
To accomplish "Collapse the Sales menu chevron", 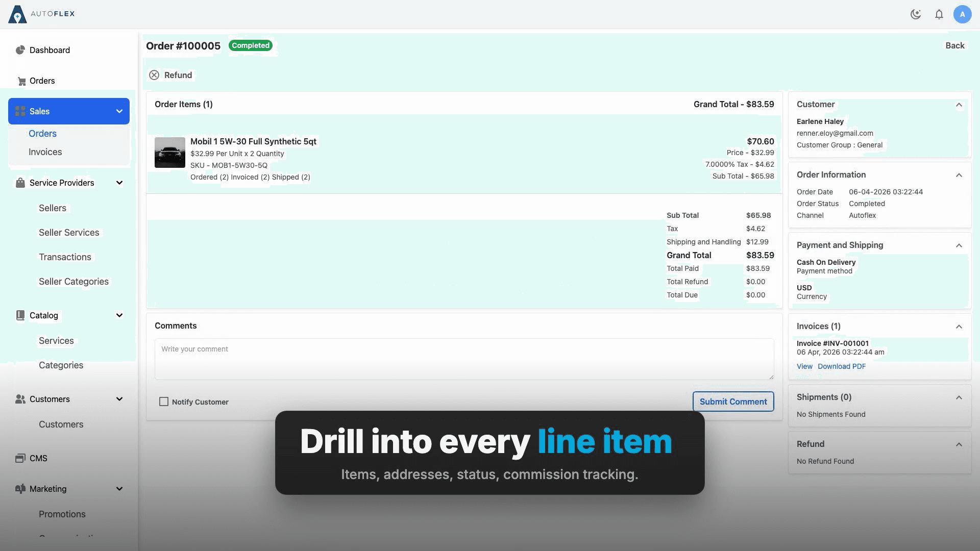I will 119,111.
